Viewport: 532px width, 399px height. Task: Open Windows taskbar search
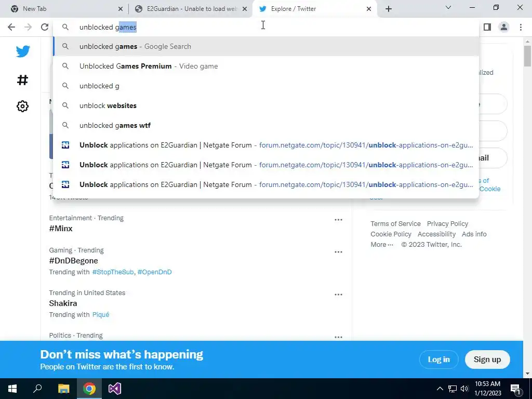click(x=37, y=389)
